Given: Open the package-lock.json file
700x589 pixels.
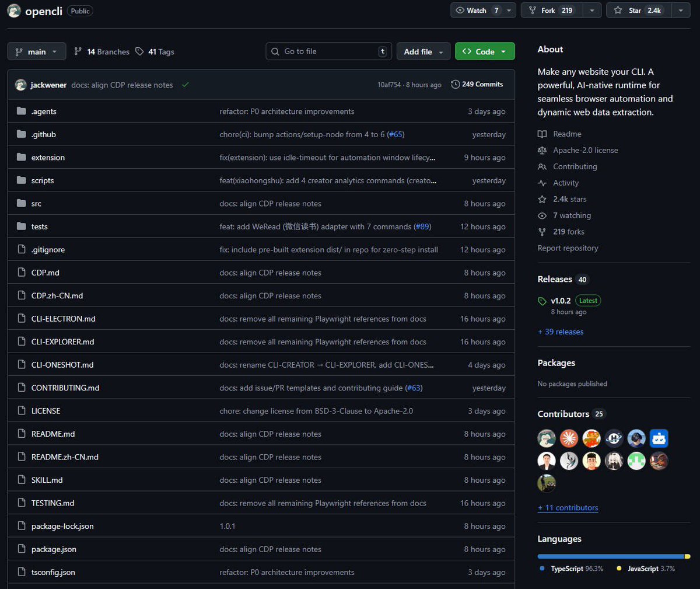Looking at the screenshot, I should (x=62, y=526).
